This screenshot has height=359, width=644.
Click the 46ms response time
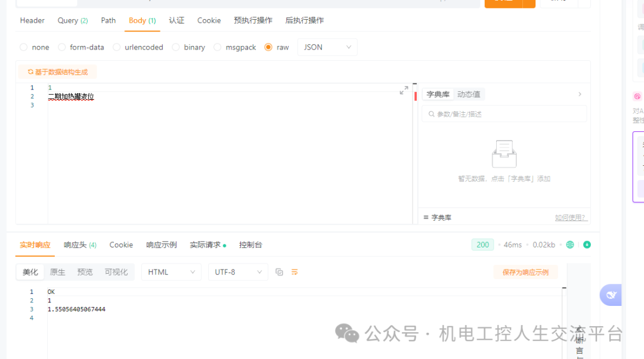pos(513,245)
